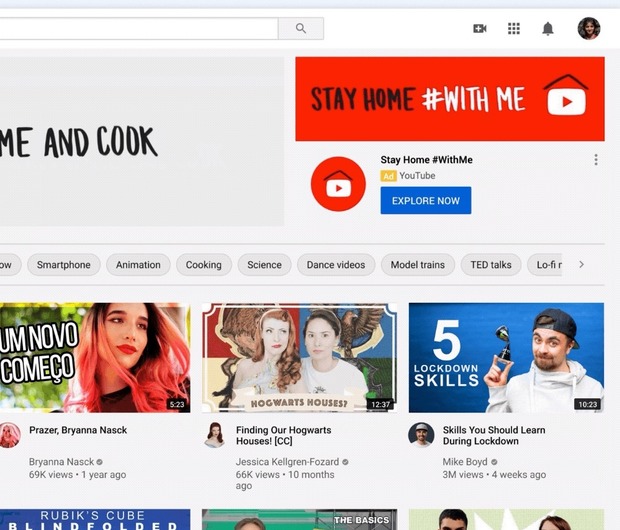Select the Animation topic chip
Screen dimensions: 620x530
[x=138, y=265]
